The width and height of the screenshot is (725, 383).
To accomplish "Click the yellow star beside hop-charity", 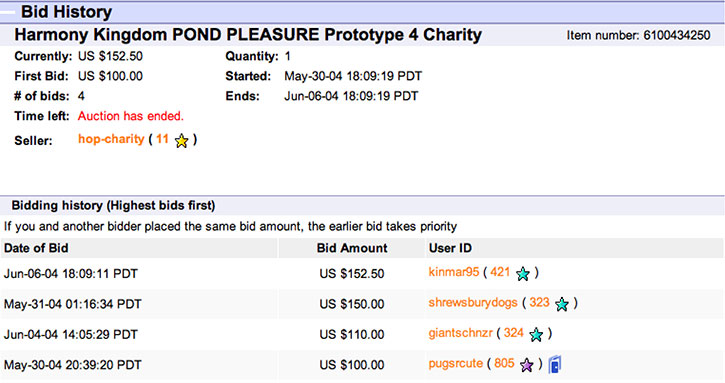I will click(182, 140).
